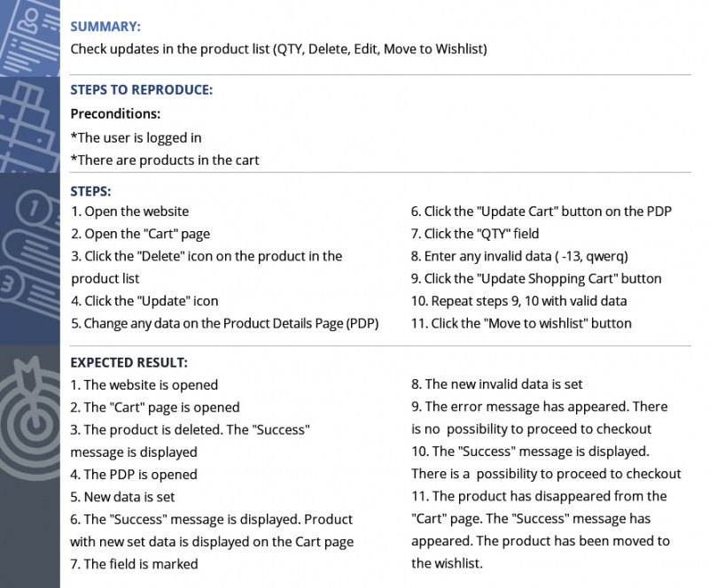This screenshot has width=709, height=588.
Task: Click the summary text about product list updates
Action: pyautogui.click(x=278, y=49)
